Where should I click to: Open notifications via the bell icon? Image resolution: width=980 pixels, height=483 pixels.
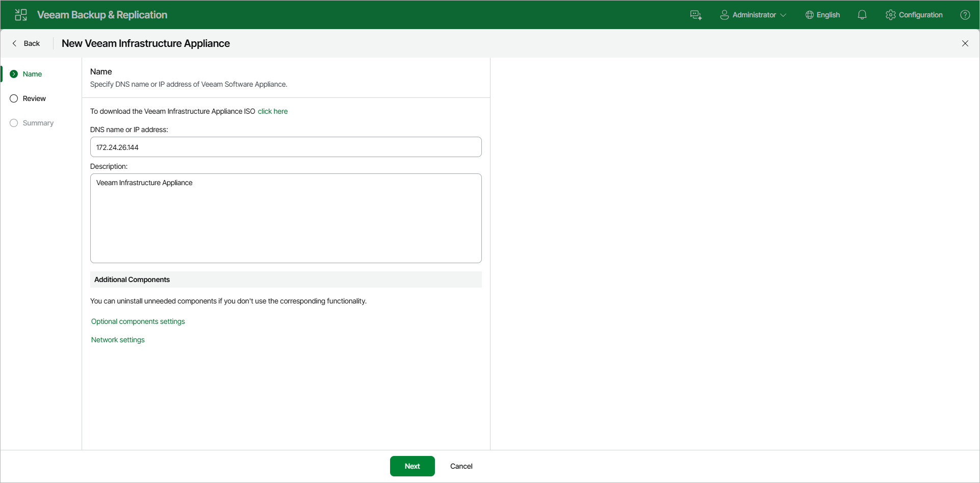(x=862, y=14)
